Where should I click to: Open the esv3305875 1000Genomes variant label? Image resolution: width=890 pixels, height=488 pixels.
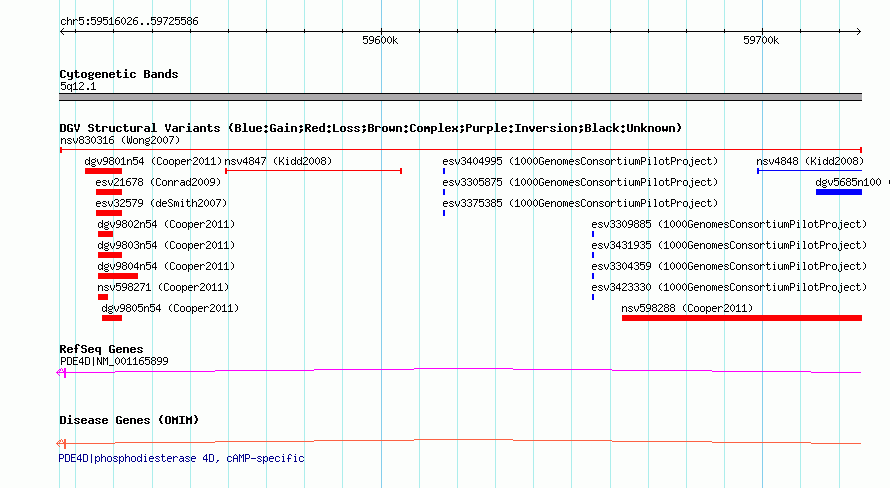580,182
